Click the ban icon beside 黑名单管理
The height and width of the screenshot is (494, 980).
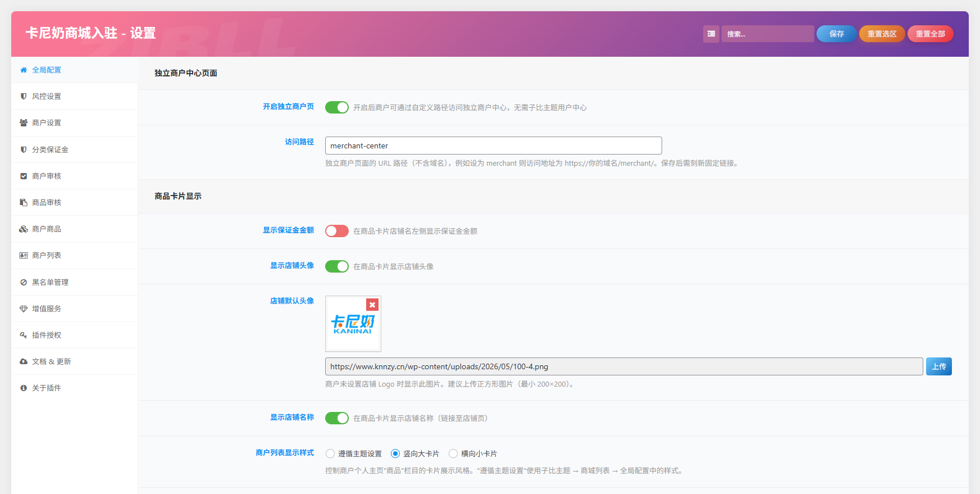click(x=24, y=283)
